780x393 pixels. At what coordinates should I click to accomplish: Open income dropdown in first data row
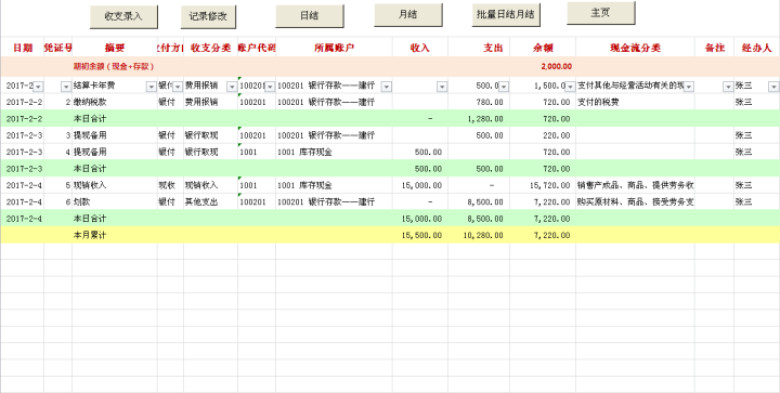(442, 87)
